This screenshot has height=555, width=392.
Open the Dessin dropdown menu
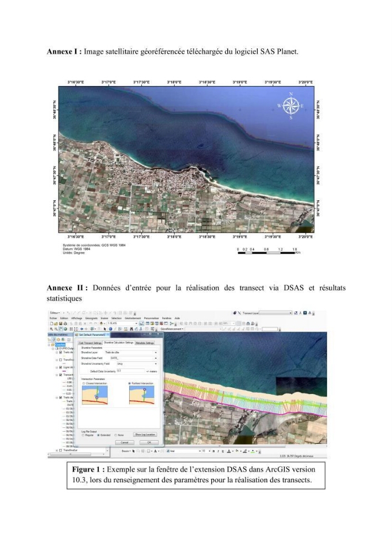pyautogui.click(x=126, y=451)
